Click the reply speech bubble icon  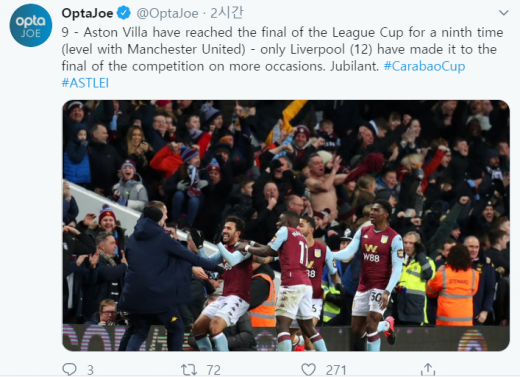tap(70, 369)
